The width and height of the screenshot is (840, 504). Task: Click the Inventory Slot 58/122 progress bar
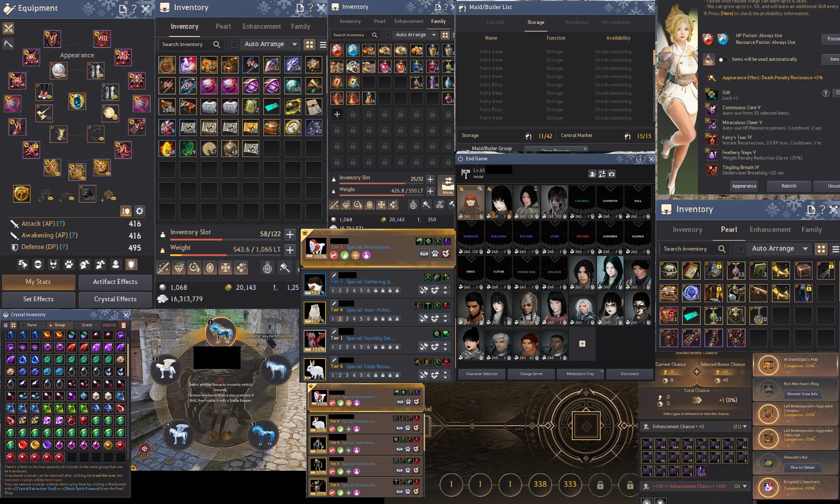tap(225, 240)
